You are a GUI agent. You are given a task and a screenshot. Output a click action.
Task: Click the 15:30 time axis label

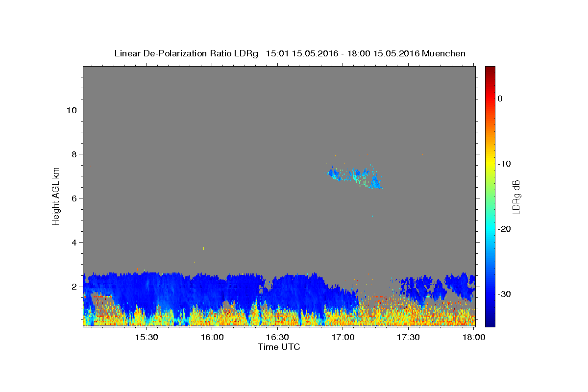(x=147, y=338)
